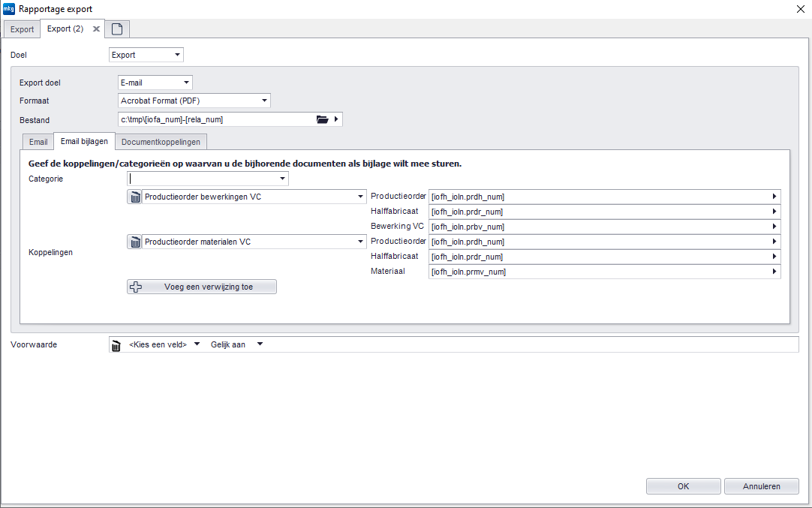Close the Rapportage export window
Screen dimensions: 812x508
click(800, 9)
